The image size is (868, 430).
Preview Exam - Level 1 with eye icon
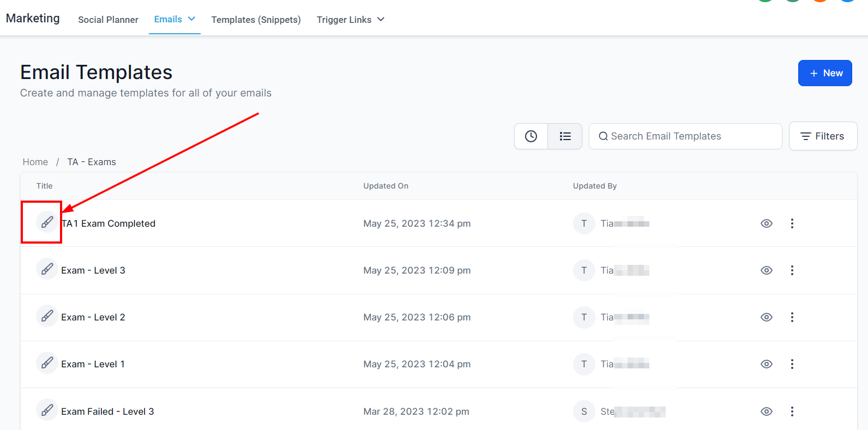[767, 364]
